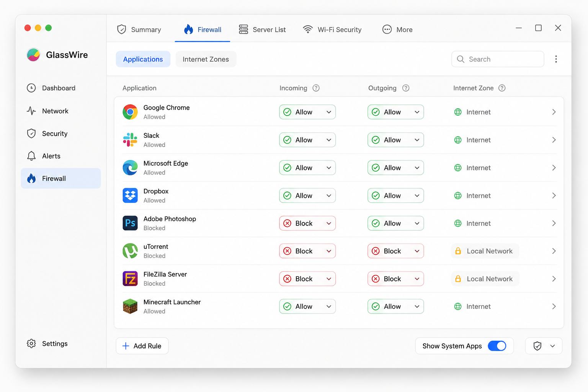Open Adobe Photoshop Incoming Block dropdown

[x=307, y=223]
